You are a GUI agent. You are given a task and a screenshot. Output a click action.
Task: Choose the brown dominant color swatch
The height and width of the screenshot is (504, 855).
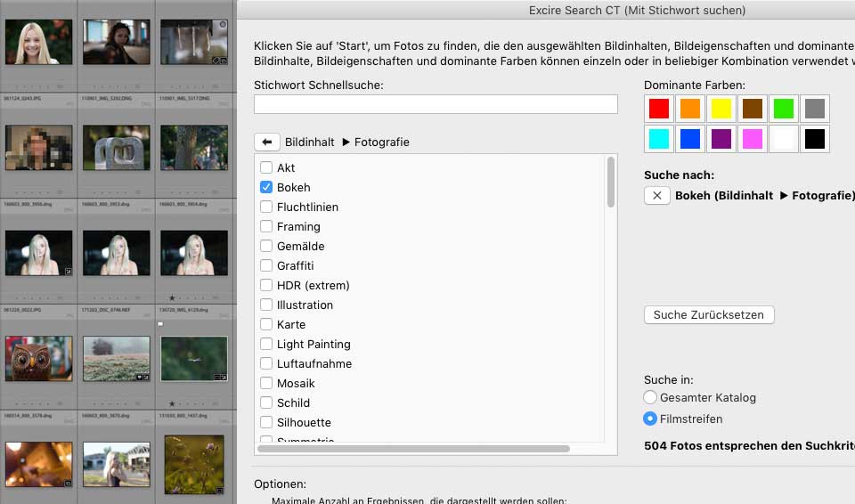click(753, 108)
